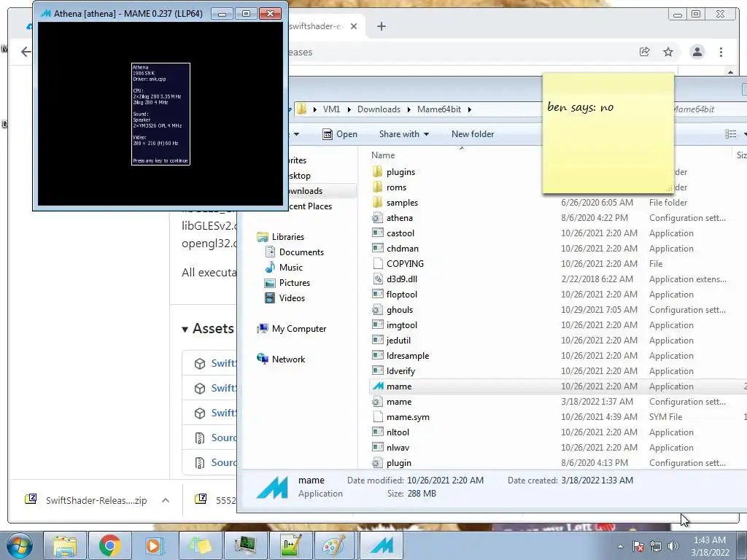Click Downloads in the breadcrumb path

(x=379, y=109)
